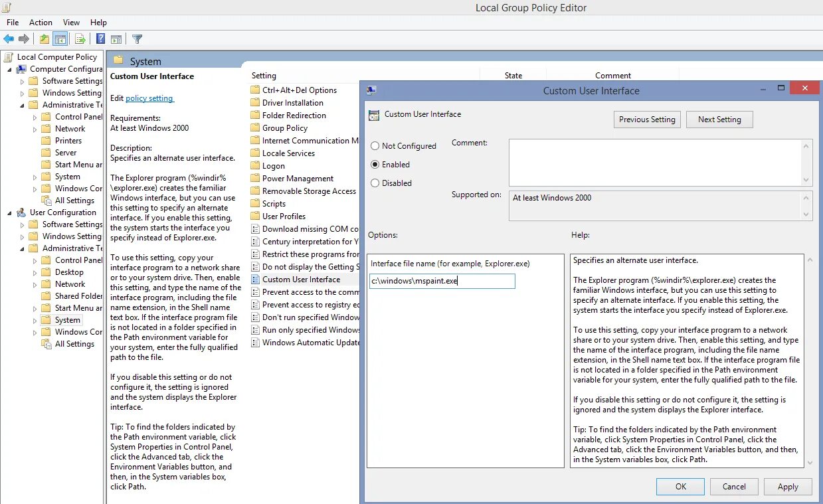
Task: Click the Windows Automatic Updates setting icon
Action: 255,343
